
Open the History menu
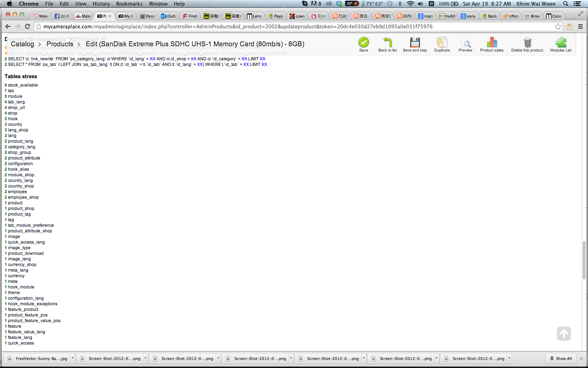coord(101,4)
